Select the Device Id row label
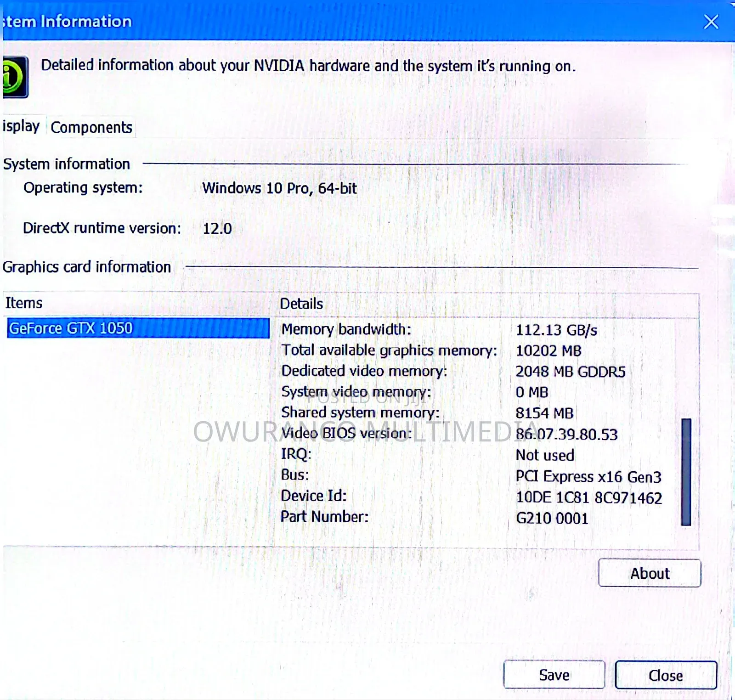The image size is (735, 700). 314,496
